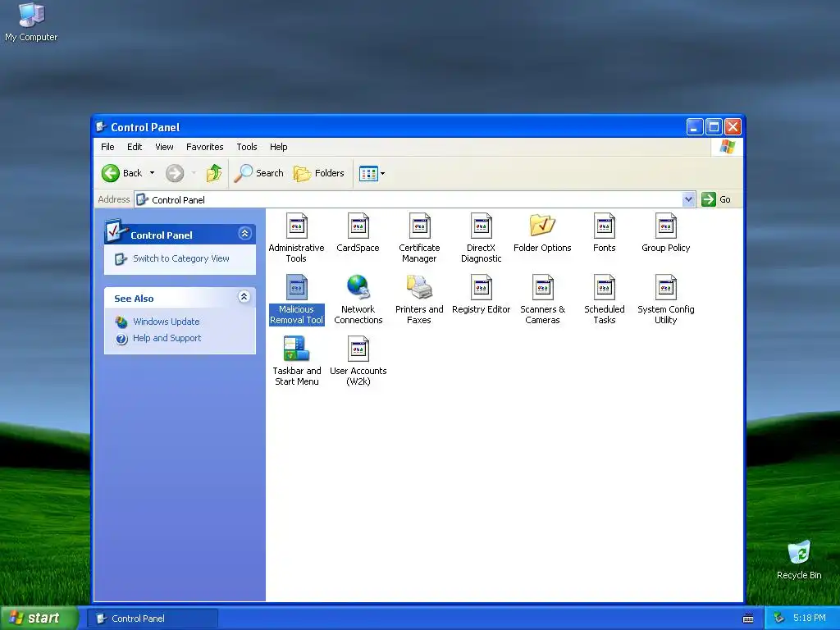Click the Address bar input field
The image size is (840, 630).
(409, 200)
